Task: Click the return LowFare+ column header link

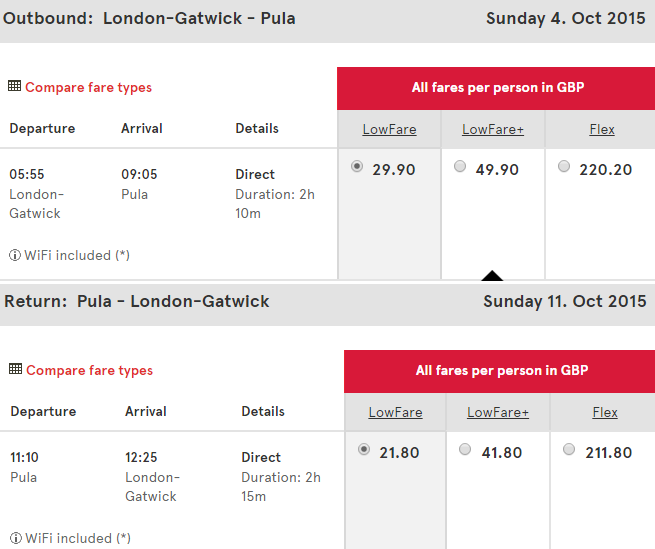Action: tap(498, 413)
